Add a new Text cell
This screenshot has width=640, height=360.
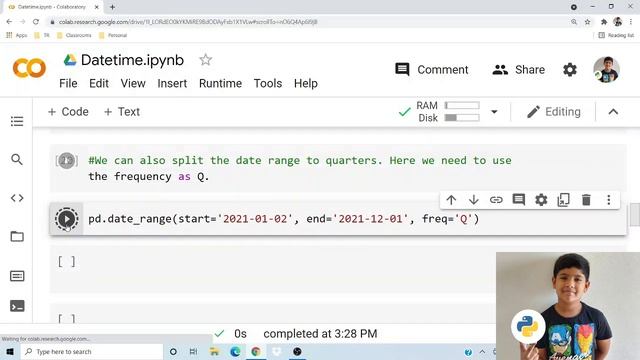122,112
